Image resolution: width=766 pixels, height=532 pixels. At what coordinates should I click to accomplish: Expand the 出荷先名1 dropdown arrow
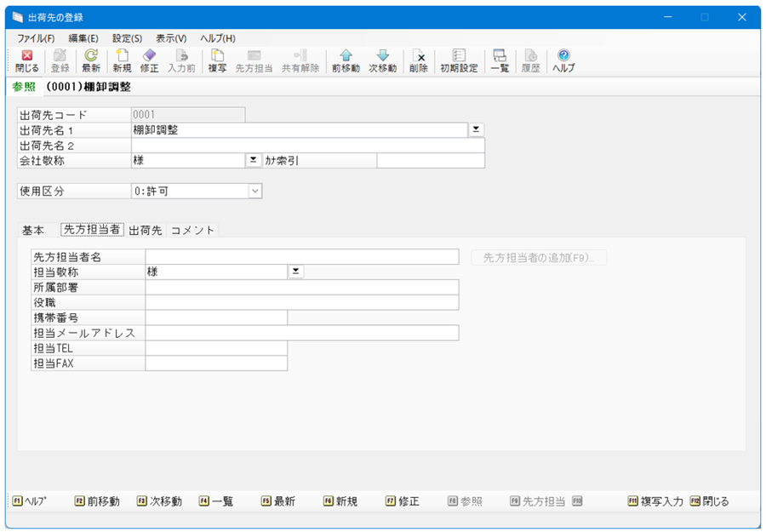477,129
